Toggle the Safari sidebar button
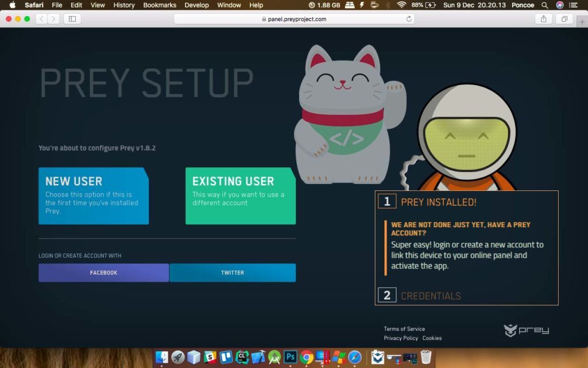 pos(72,19)
